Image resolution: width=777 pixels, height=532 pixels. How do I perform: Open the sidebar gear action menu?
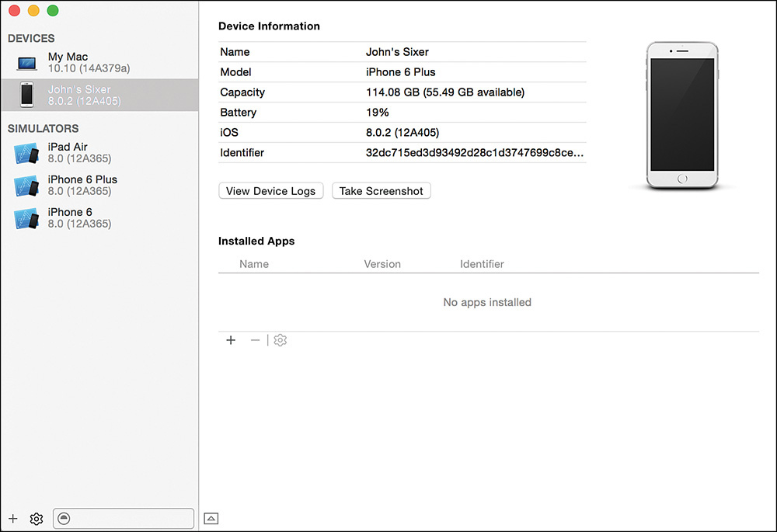pos(37,519)
